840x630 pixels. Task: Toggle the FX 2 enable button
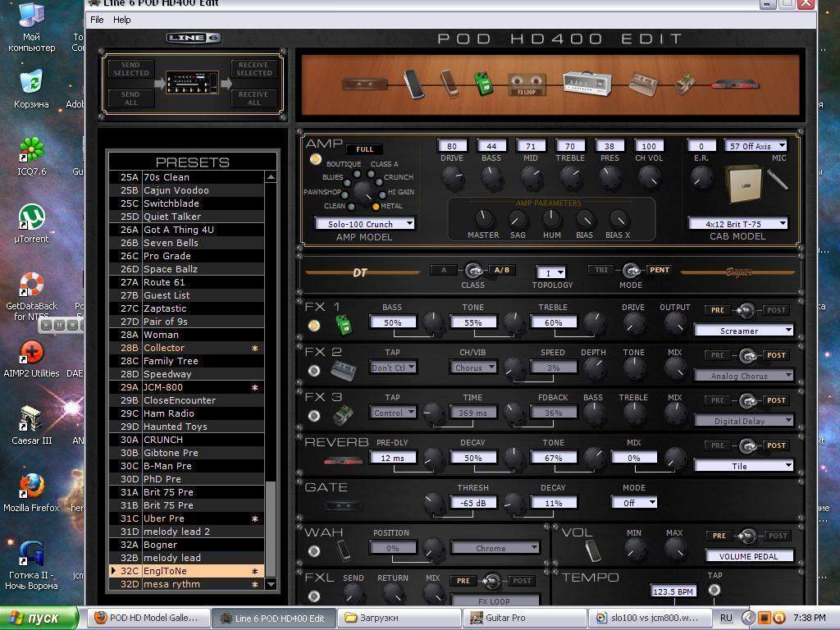314,371
